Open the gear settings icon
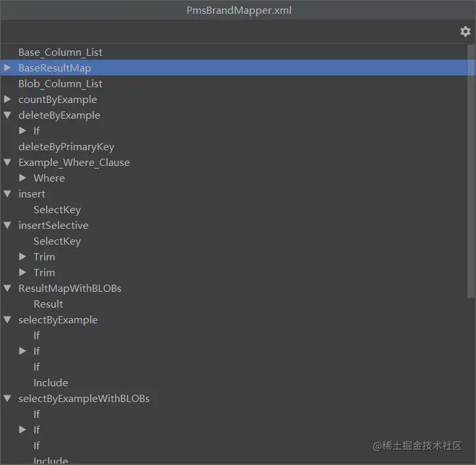Viewport: 476px width, 465px height. [465, 31]
